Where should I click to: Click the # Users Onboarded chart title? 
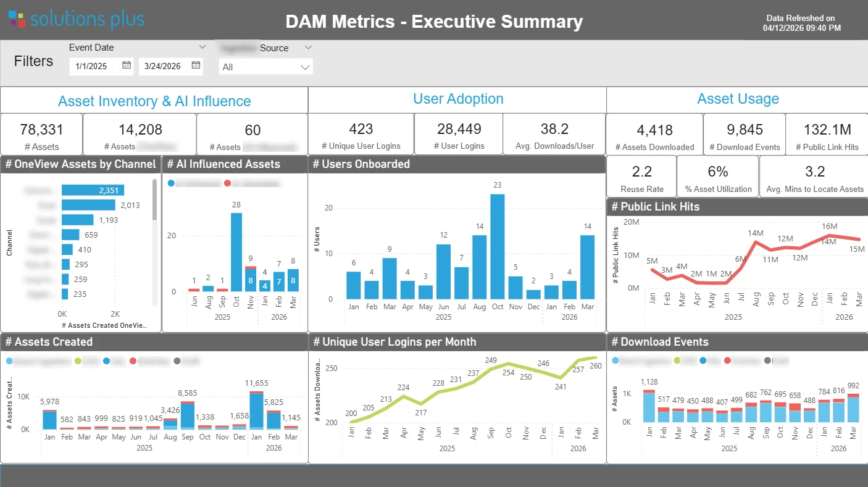(361, 164)
